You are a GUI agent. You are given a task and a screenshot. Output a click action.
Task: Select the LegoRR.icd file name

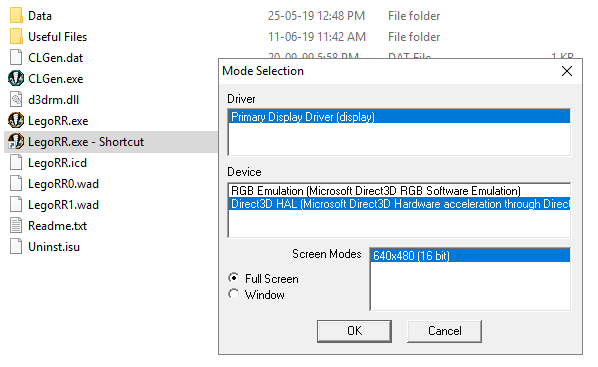pyautogui.click(x=58, y=163)
